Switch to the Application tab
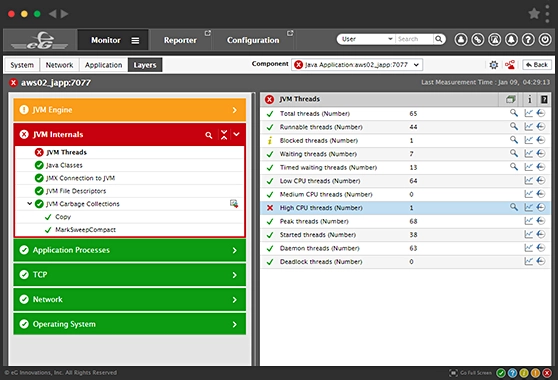The height and width of the screenshot is (380, 558). (x=104, y=65)
